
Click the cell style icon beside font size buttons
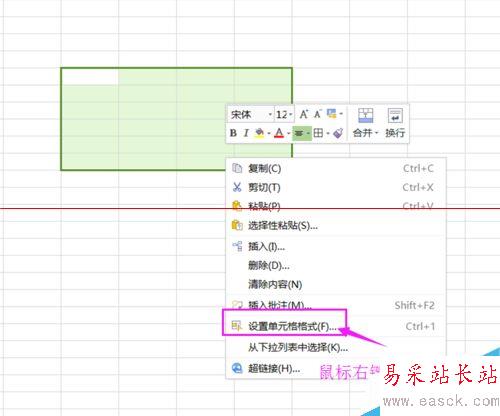[332, 114]
